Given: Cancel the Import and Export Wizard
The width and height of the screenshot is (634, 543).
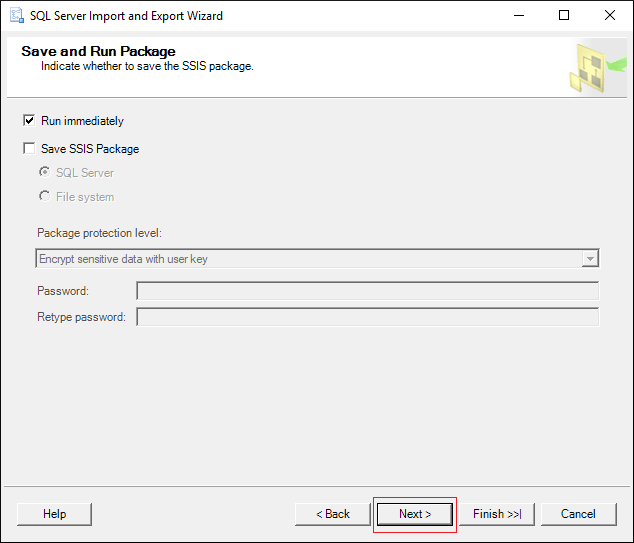Looking at the screenshot, I should point(579,514).
